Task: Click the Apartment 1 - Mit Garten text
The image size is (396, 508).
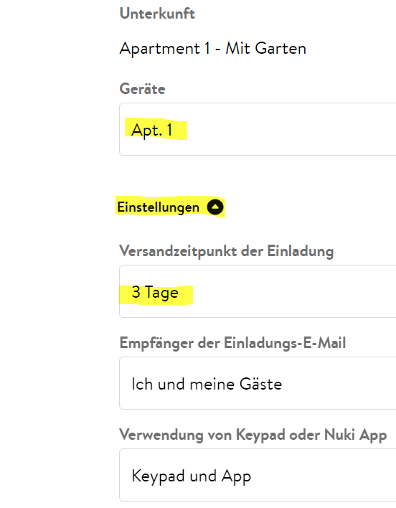Action: click(213, 49)
